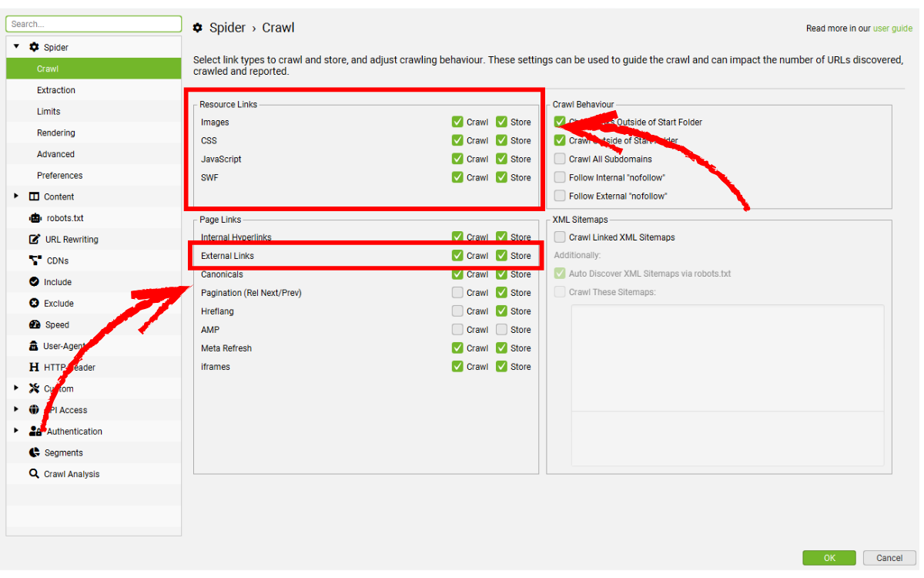Click the Speed gauge icon
This screenshot has width=924, height=578.
35,324
